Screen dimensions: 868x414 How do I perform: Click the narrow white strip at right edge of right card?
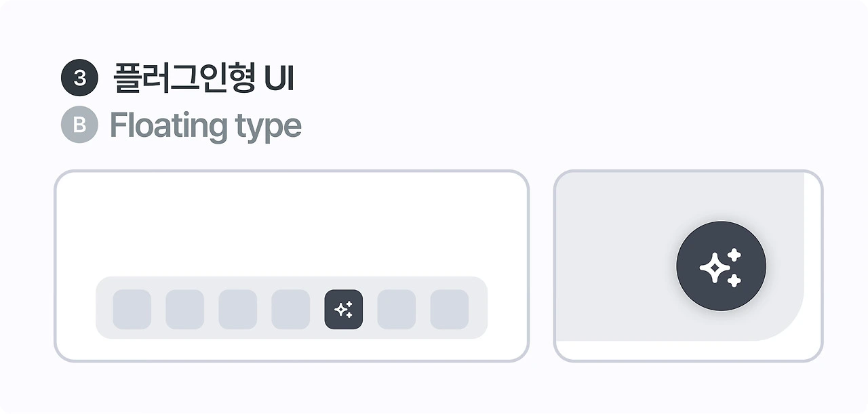pyautogui.click(x=812, y=257)
